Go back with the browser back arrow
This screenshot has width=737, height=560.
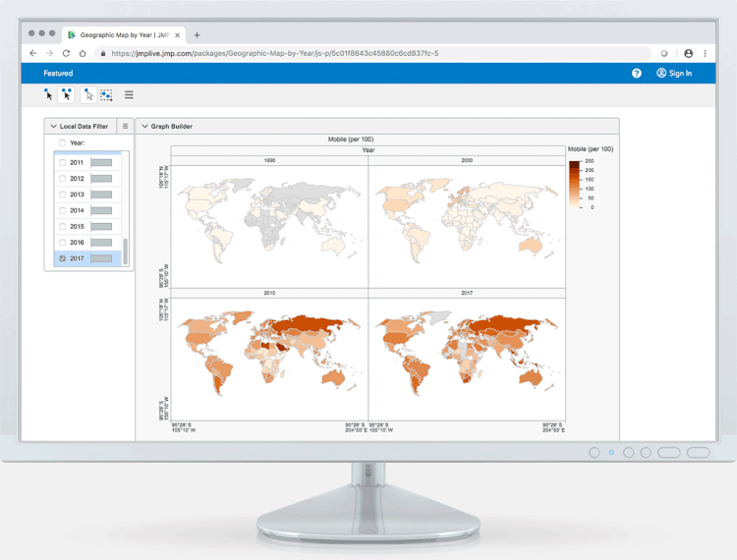click(x=32, y=53)
